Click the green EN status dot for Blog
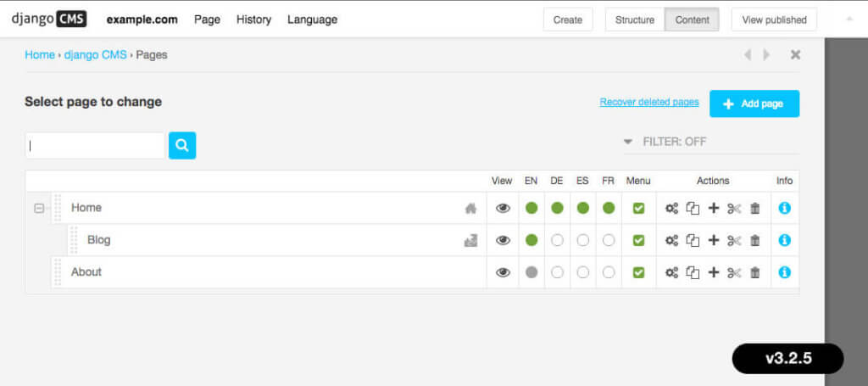 pyautogui.click(x=531, y=240)
